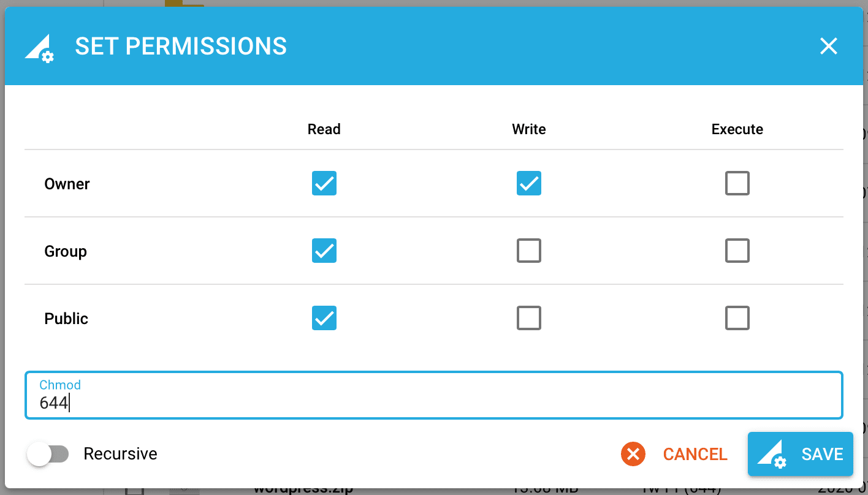Enable Group Execute permission
868x495 pixels.
737,251
